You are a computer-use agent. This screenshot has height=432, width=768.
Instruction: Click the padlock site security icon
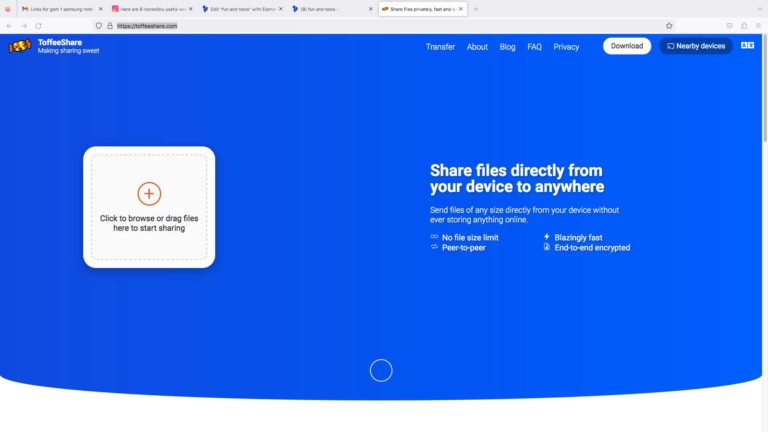click(x=110, y=25)
